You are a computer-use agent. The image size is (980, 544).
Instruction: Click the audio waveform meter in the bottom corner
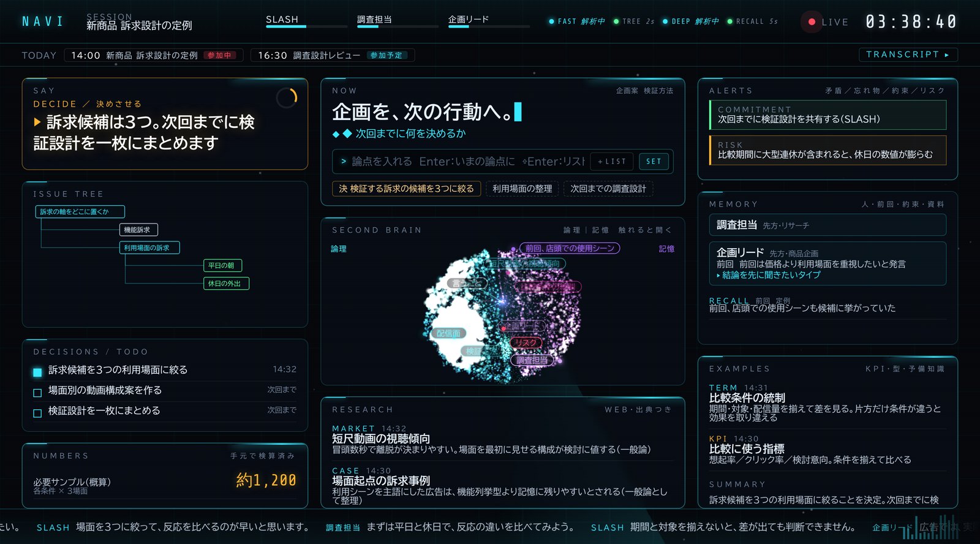(x=931, y=527)
